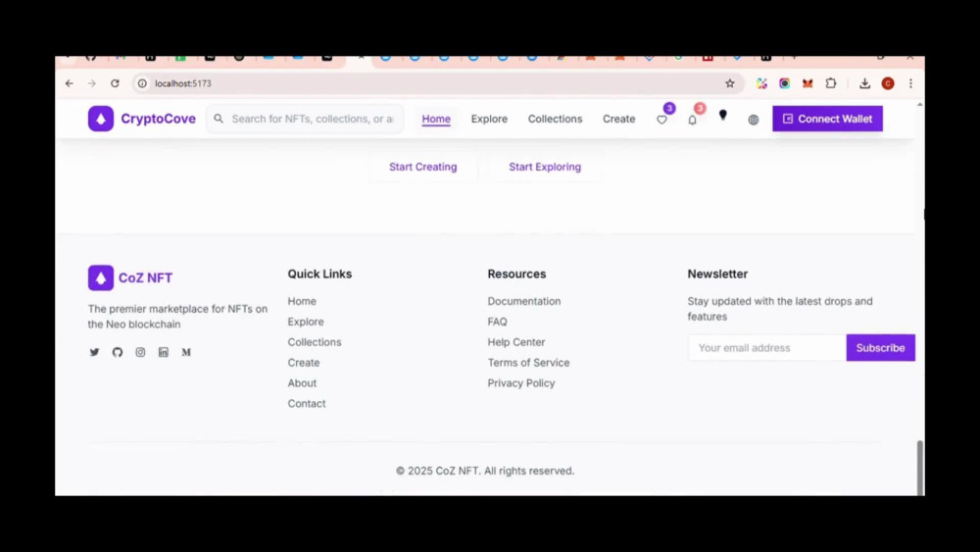Click the Resources heading
Viewport: 980px width, 552px height.
click(x=516, y=274)
